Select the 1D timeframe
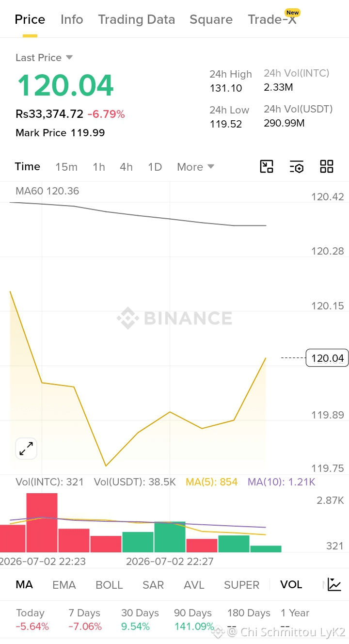This screenshot has width=349, height=644. point(155,167)
